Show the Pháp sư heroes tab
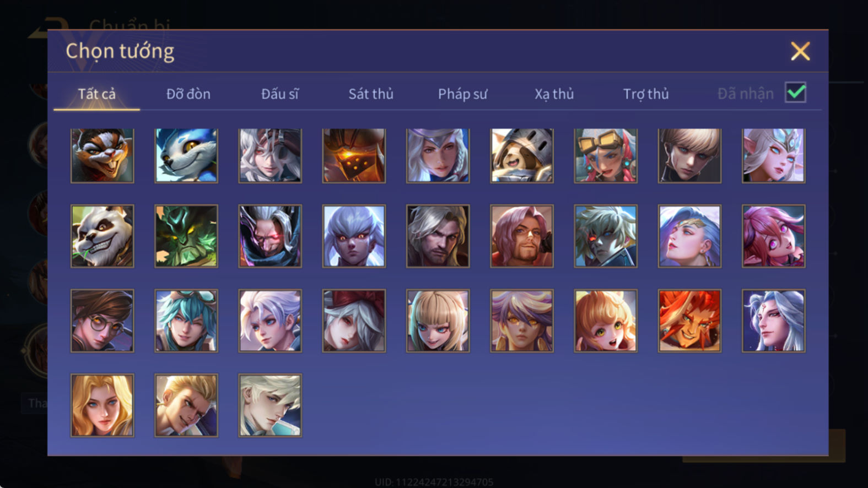Viewport: 868px width, 488px height. click(x=462, y=94)
